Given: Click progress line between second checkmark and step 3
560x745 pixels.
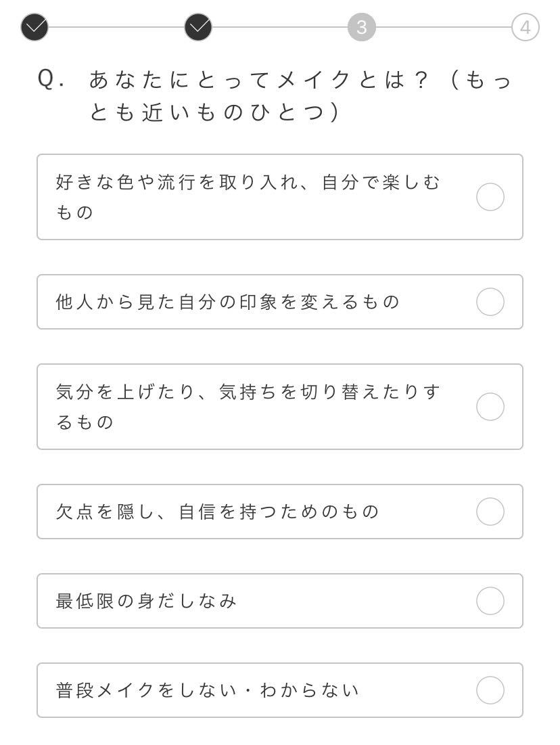Looking at the screenshot, I should point(280,27).
